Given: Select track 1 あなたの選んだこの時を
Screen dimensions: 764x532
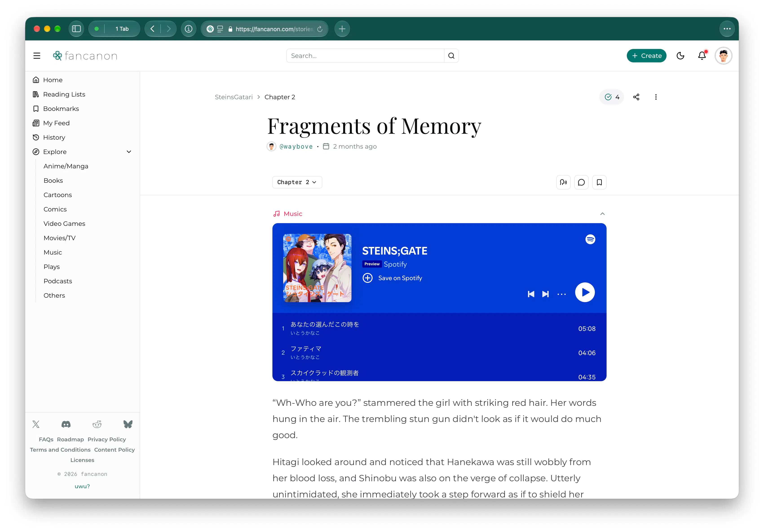Looking at the screenshot, I should click(439, 328).
